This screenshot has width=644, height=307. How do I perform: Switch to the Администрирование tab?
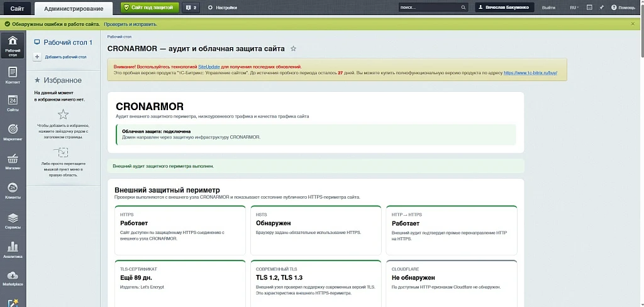[x=74, y=8]
